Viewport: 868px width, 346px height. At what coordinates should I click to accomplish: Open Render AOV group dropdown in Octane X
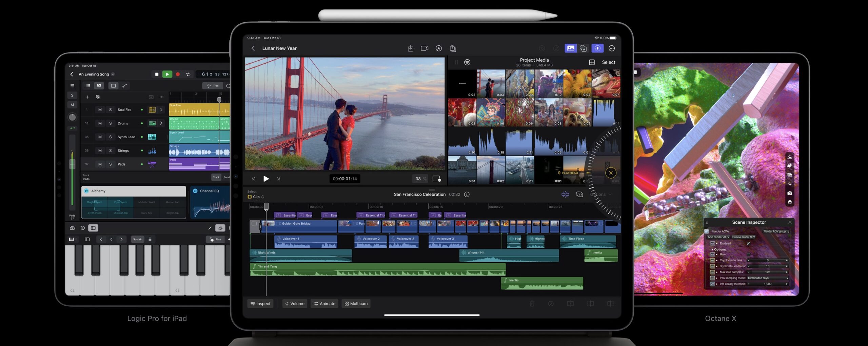tap(776, 231)
